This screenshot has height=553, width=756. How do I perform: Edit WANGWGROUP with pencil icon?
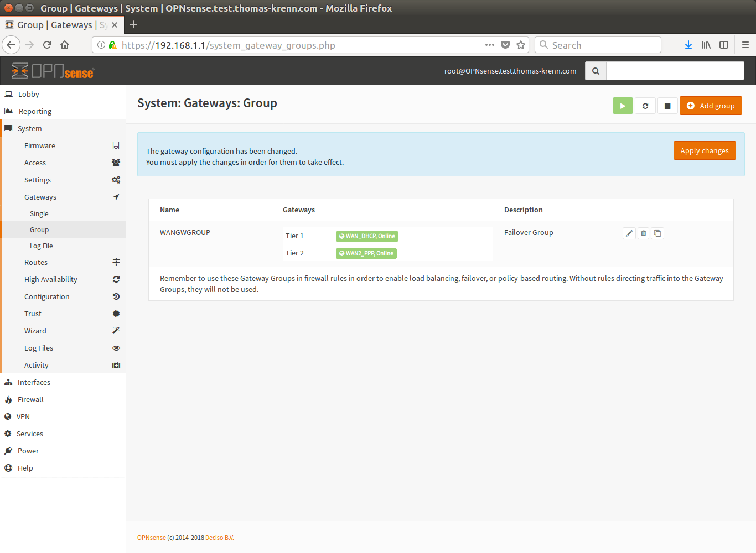[629, 233]
